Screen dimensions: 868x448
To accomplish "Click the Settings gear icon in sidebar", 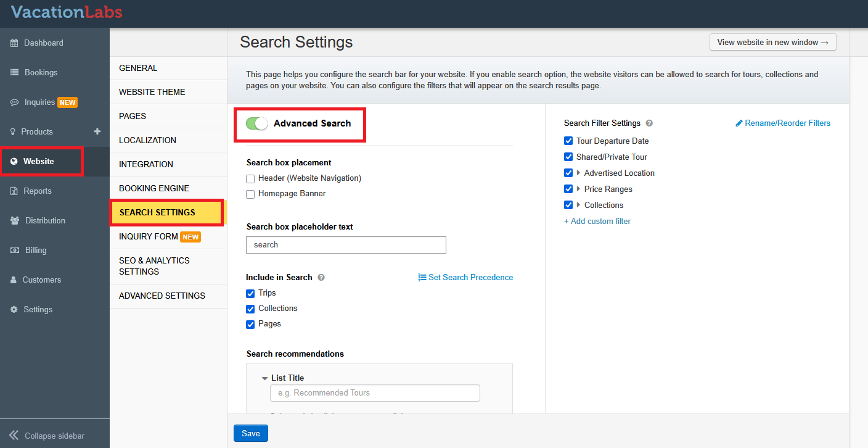I will pos(14,310).
